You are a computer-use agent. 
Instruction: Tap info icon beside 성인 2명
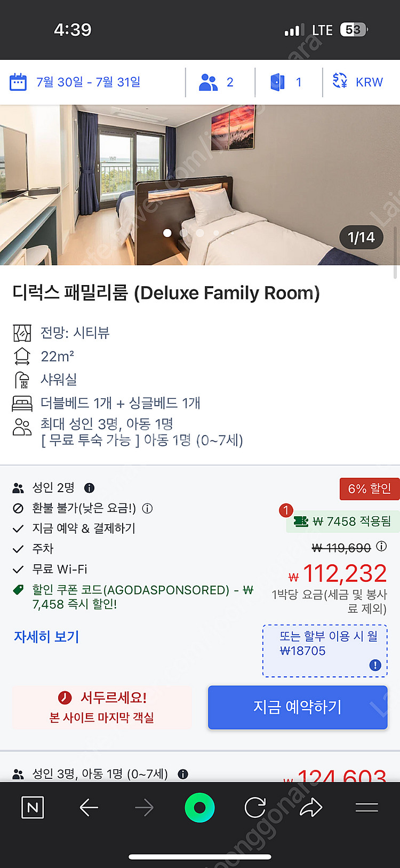(x=90, y=488)
